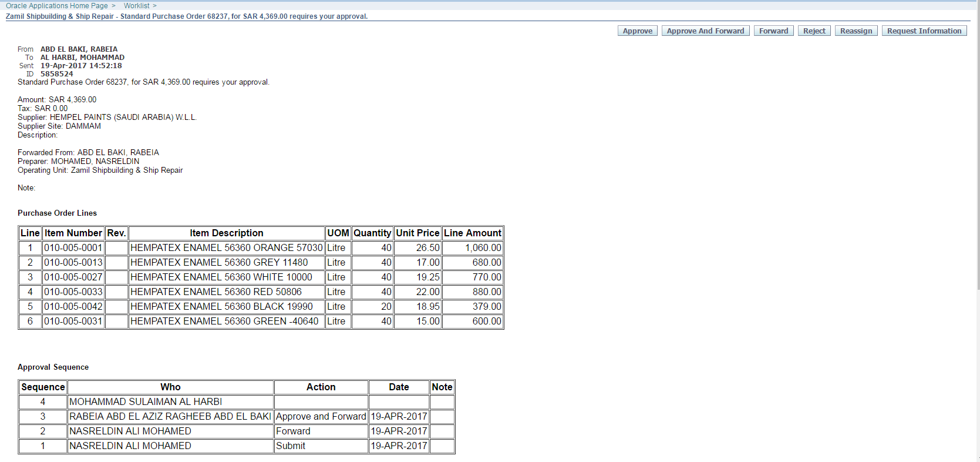
Task: Click quantity 20 cell
Action: click(x=372, y=306)
